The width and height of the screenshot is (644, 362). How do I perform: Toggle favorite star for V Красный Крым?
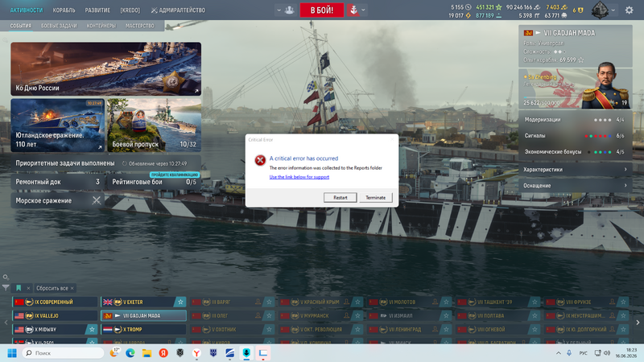click(357, 302)
